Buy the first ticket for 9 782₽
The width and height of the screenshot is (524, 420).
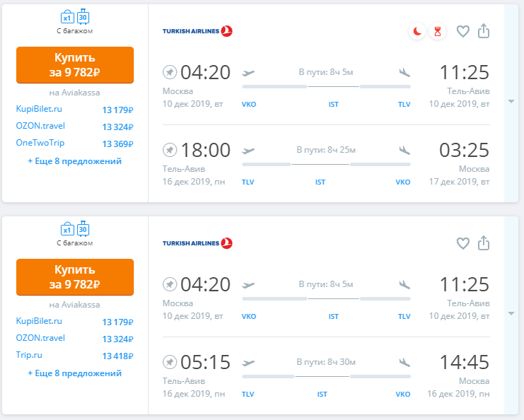coord(75,64)
